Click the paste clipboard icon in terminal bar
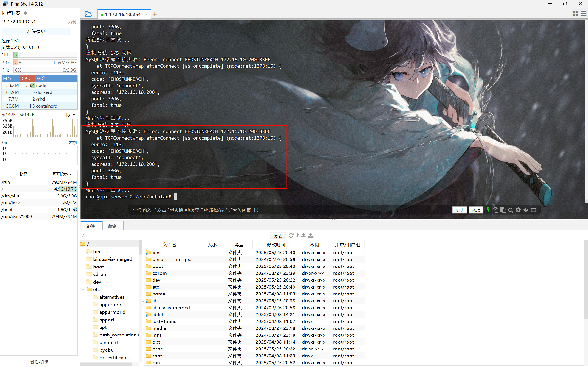The height and width of the screenshot is (367, 588). (x=503, y=210)
